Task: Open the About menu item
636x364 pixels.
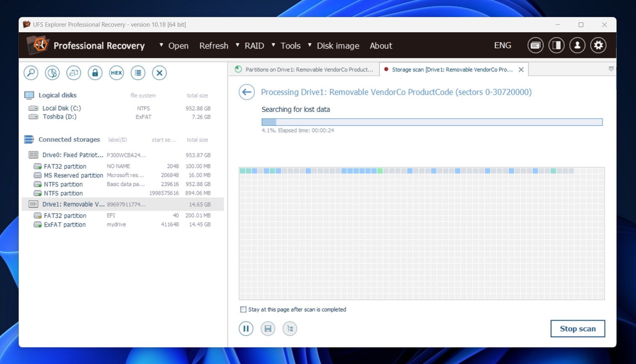Action: (381, 46)
